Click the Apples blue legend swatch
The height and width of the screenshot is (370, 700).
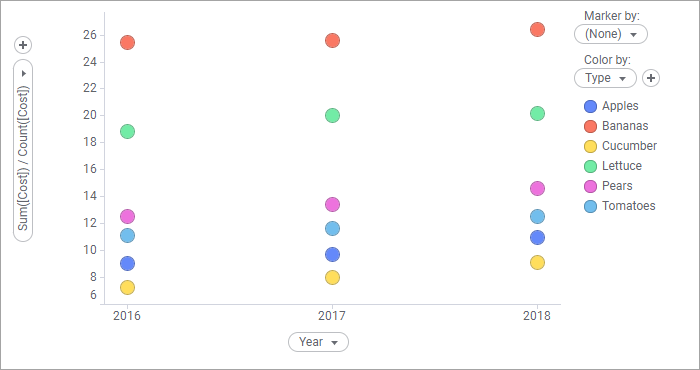coord(591,106)
